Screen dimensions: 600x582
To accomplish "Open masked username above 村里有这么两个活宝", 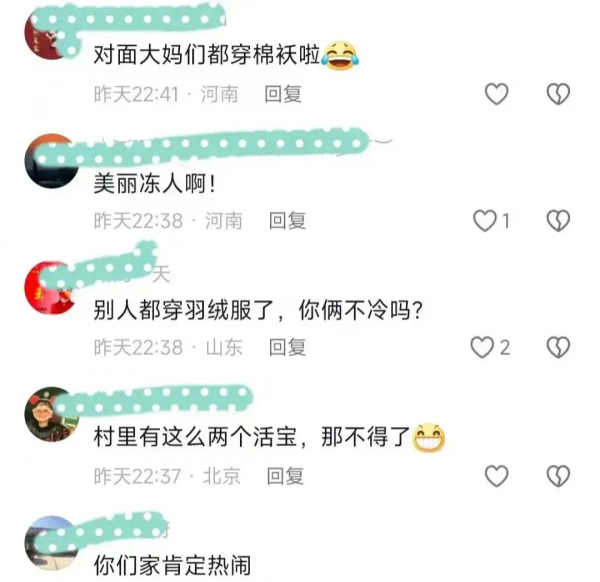I will pyautogui.click(x=153, y=400).
